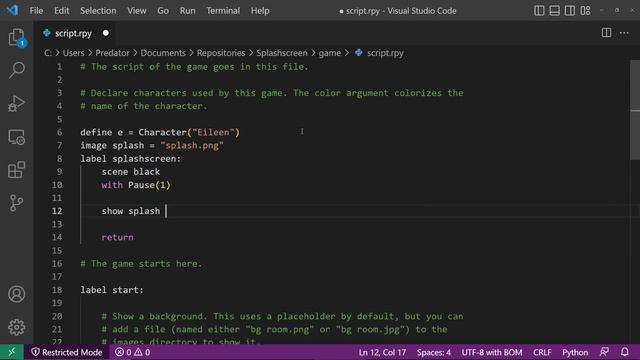The width and height of the screenshot is (640, 360).
Task: Expand the Predator breadcrumb
Action: pos(112,53)
